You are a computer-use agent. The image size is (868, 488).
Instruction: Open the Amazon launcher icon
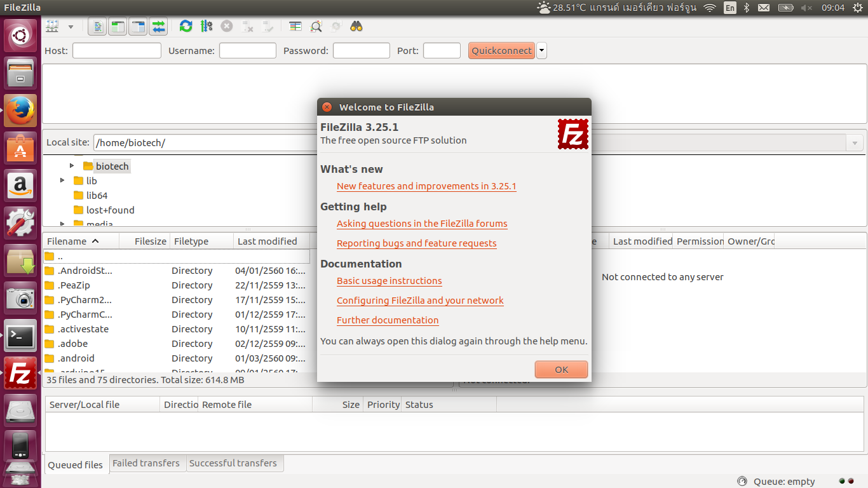click(x=20, y=186)
